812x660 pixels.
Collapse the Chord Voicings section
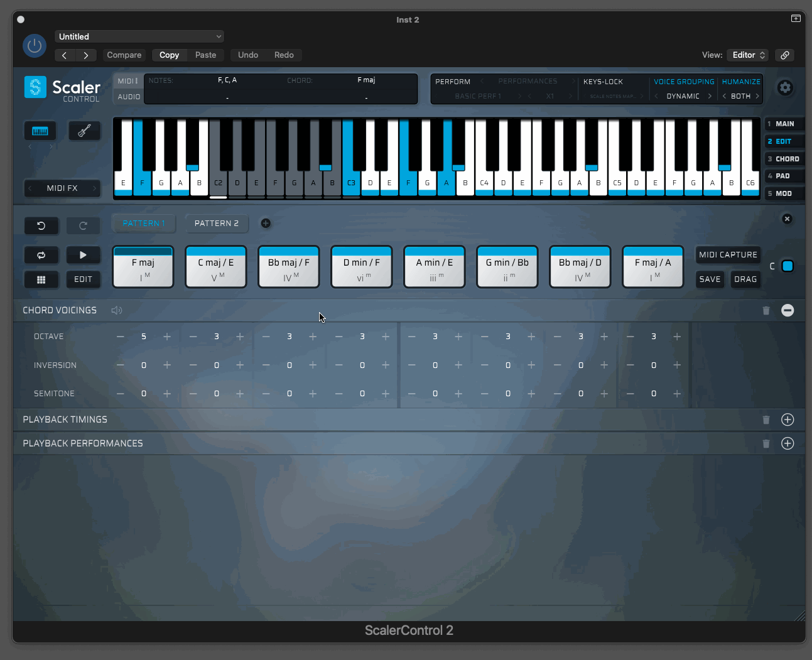788,310
